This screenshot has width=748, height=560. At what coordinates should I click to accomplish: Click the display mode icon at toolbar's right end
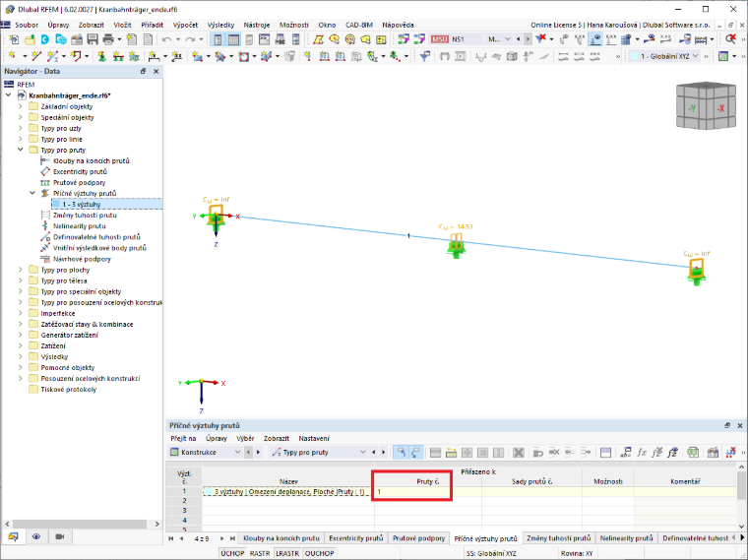[723, 56]
